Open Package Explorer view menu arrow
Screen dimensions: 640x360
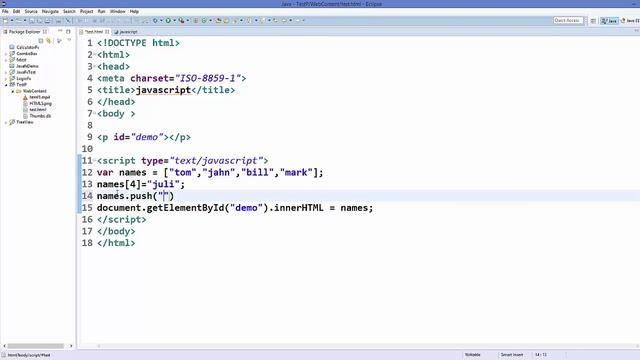(x=69, y=40)
